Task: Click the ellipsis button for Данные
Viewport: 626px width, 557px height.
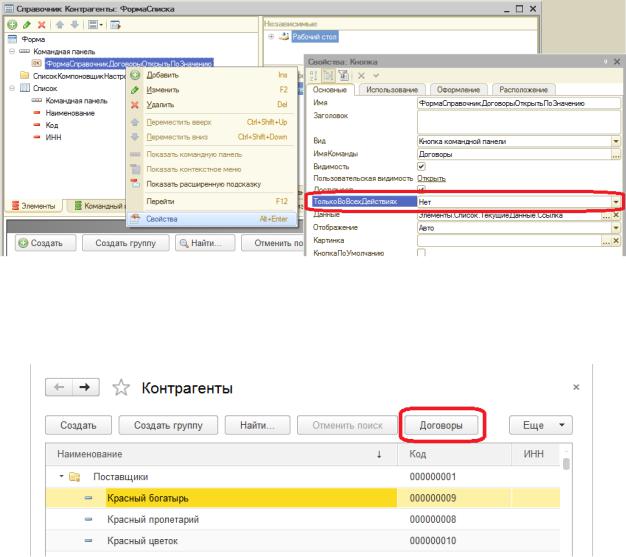Action: (606, 215)
